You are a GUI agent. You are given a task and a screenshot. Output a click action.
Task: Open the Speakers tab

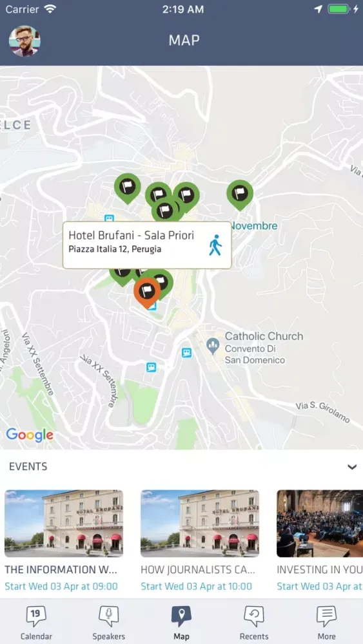coord(108,623)
